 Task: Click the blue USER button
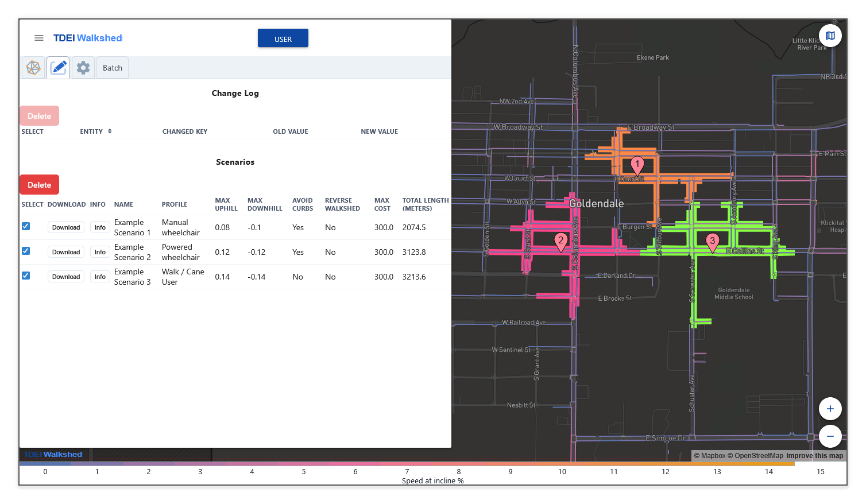click(x=283, y=38)
